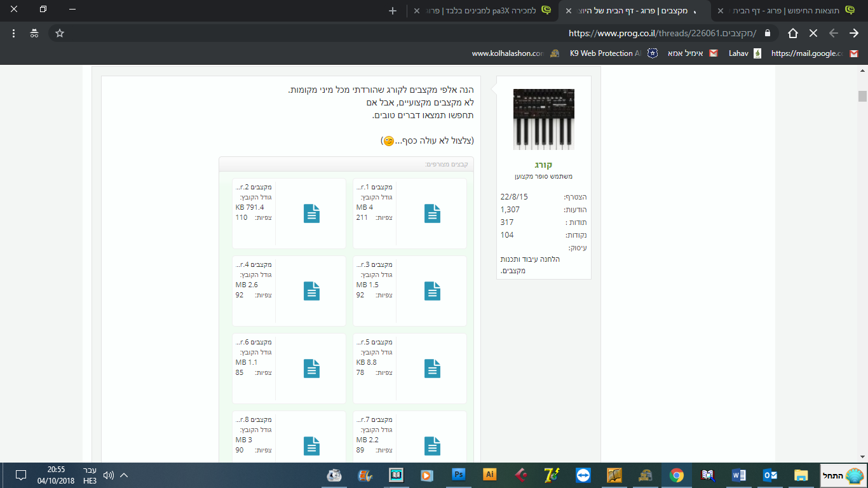The height and width of the screenshot is (488, 868).
Task: View site security info via lock icon
Action: (768, 33)
